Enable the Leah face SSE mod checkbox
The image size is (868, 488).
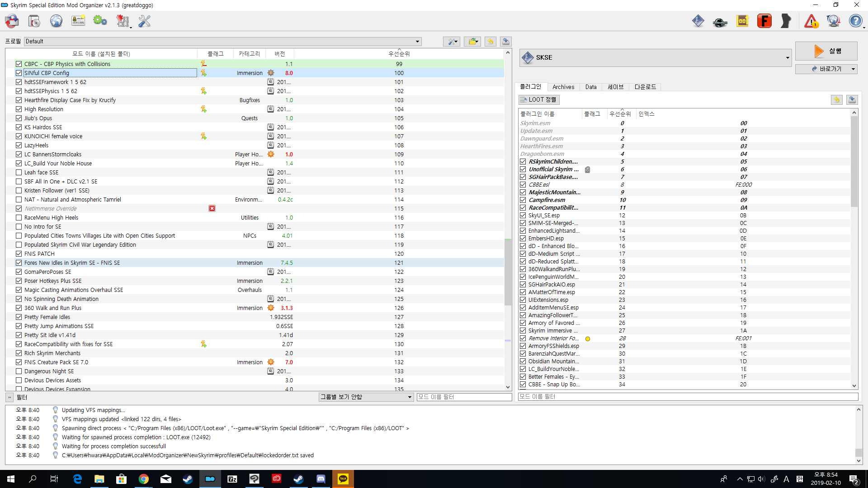tap(19, 172)
